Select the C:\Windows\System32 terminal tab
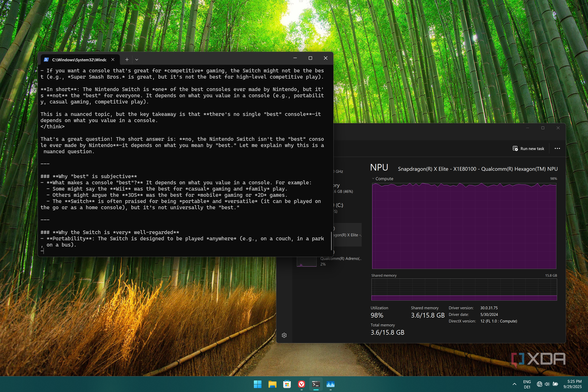This screenshot has height=392, width=588. coord(78,60)
